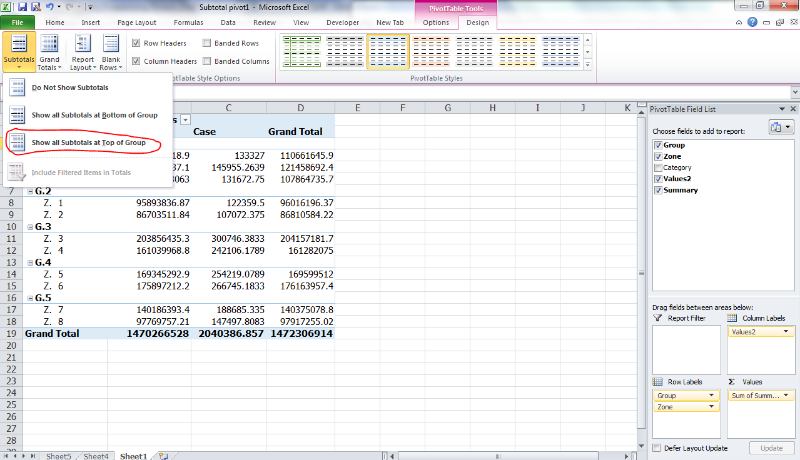Click the Subtotals ribbon button
The image size is (800, 460).
18,52
